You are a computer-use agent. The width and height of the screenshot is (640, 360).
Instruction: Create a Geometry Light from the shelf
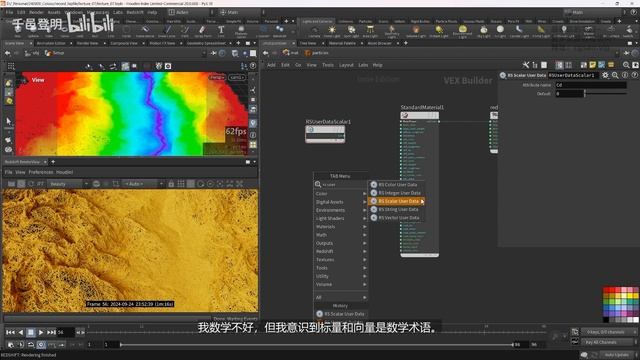(x=391, y=31)
